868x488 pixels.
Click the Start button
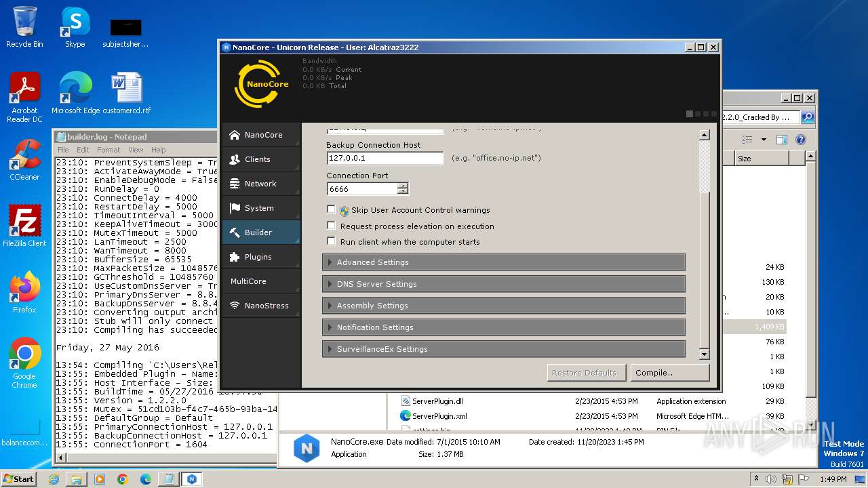(19, 479)
